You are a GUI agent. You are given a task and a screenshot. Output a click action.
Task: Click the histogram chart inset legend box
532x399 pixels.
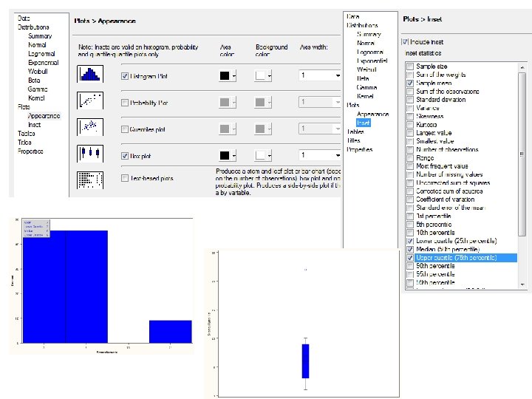[36, 228]
